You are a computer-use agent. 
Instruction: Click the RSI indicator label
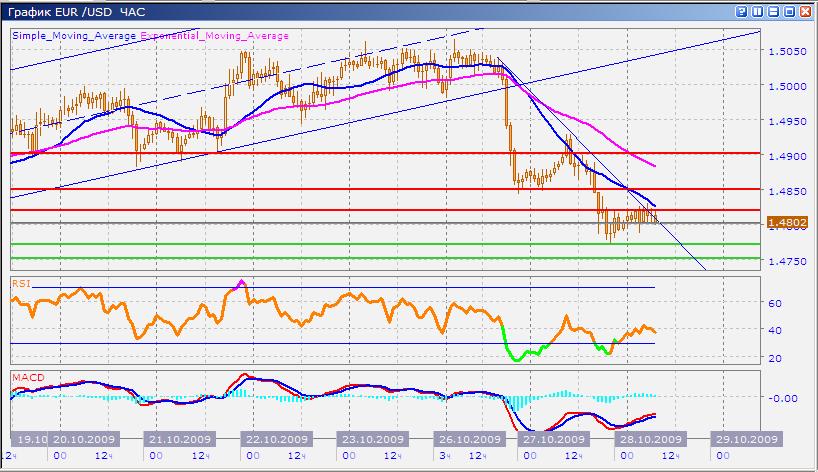tap(20, 283)
